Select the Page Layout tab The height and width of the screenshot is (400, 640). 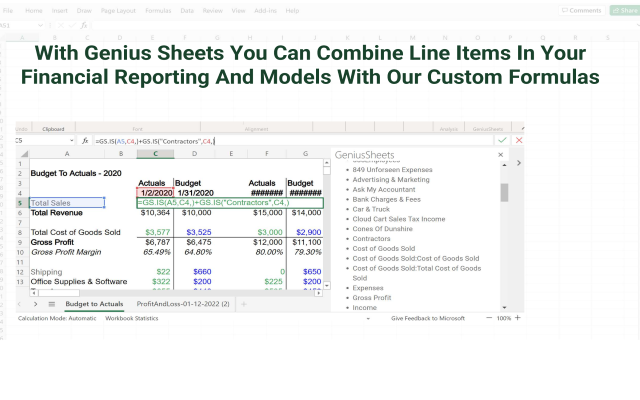[x=118, y=11]
